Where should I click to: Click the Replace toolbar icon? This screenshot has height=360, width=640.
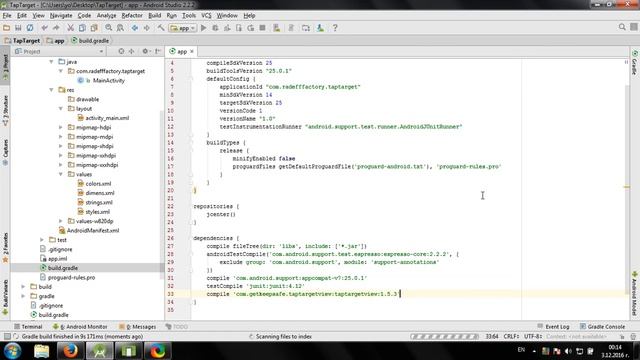(x=120, y=28)
